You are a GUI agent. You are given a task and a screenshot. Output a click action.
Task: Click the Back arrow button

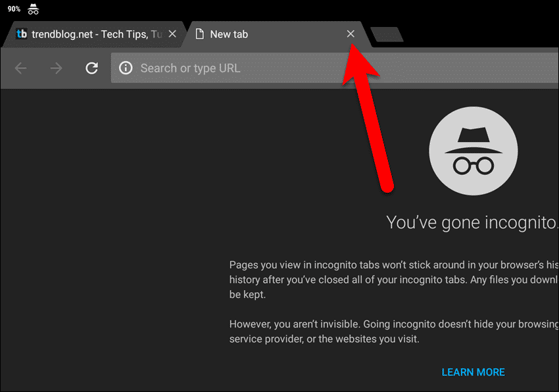click(21, 68)
